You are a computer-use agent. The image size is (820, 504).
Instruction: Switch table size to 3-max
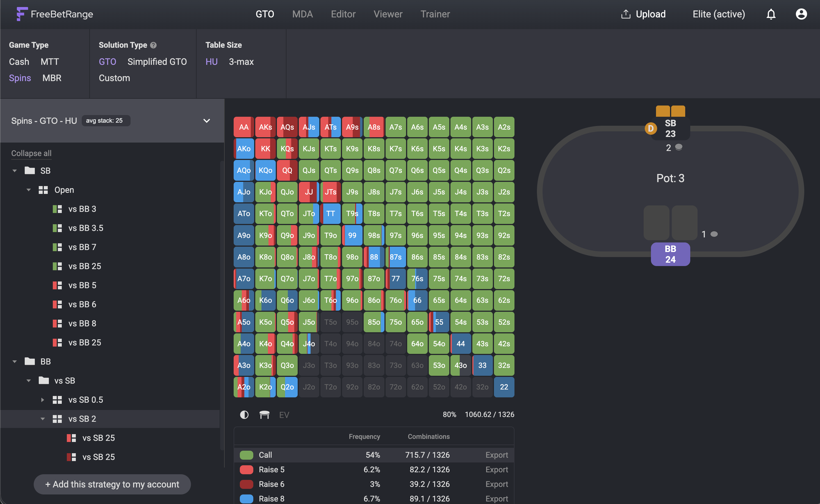pyautogui.click(x=241, y=62)
